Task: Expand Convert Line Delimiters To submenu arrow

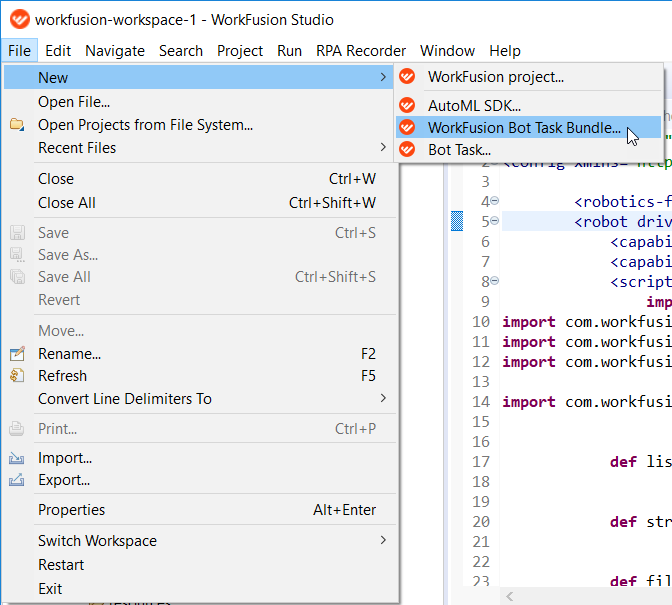Action: point(383,398)
